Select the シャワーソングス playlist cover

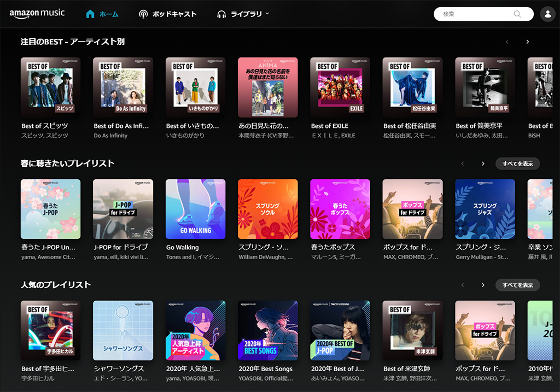pos(123,330)
